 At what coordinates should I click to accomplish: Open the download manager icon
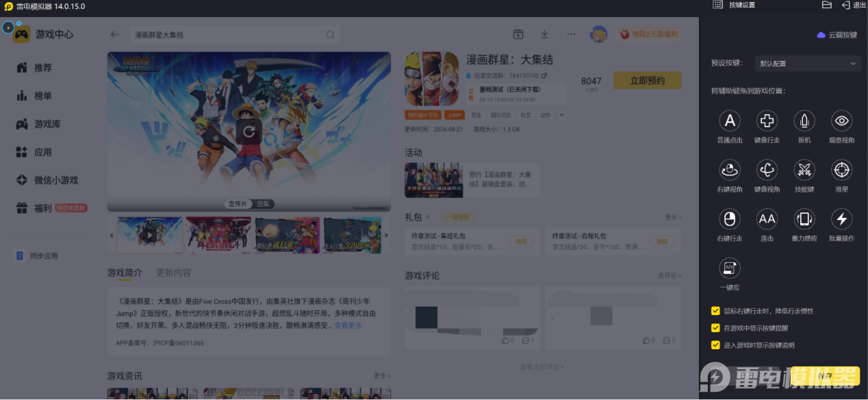click(544, 34)
